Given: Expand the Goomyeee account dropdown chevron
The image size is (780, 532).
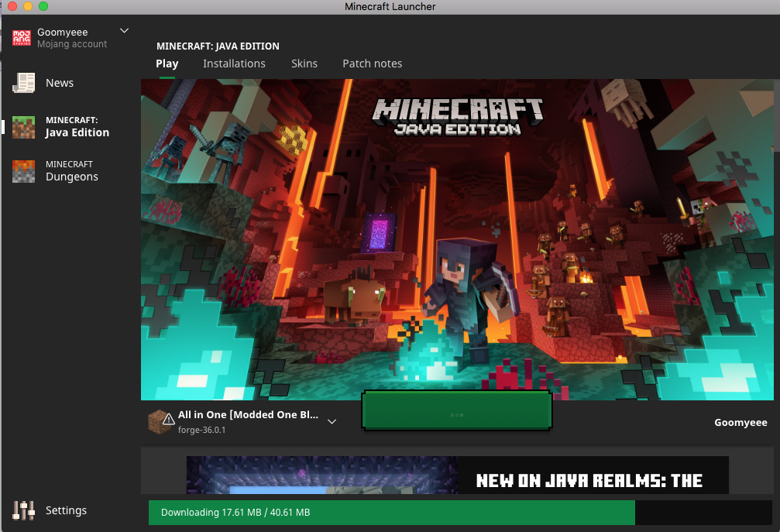Looking at the screenshot, I should click(x=125, y=31).
